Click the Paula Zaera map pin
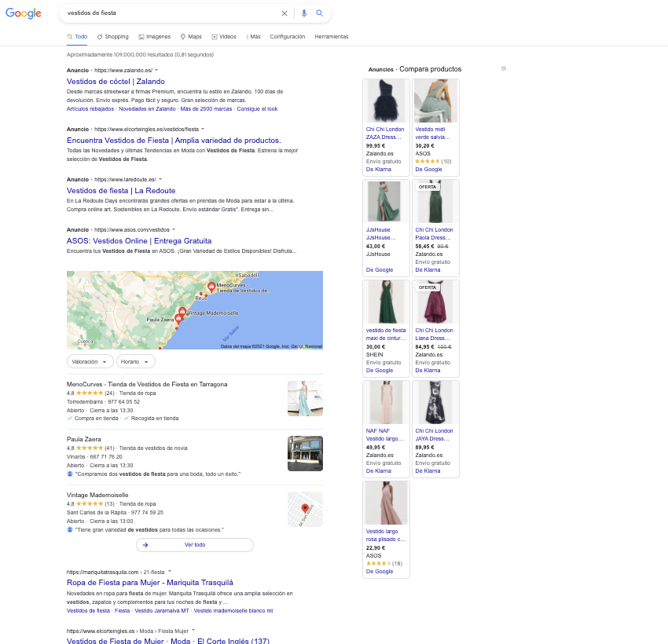Viewport: 668px width, 644px height. (x=179, y=318)
